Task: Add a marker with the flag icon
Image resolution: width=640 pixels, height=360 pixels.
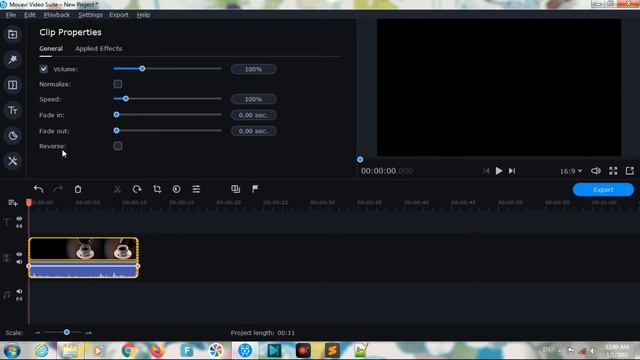Action: click(x=255, y=189)
